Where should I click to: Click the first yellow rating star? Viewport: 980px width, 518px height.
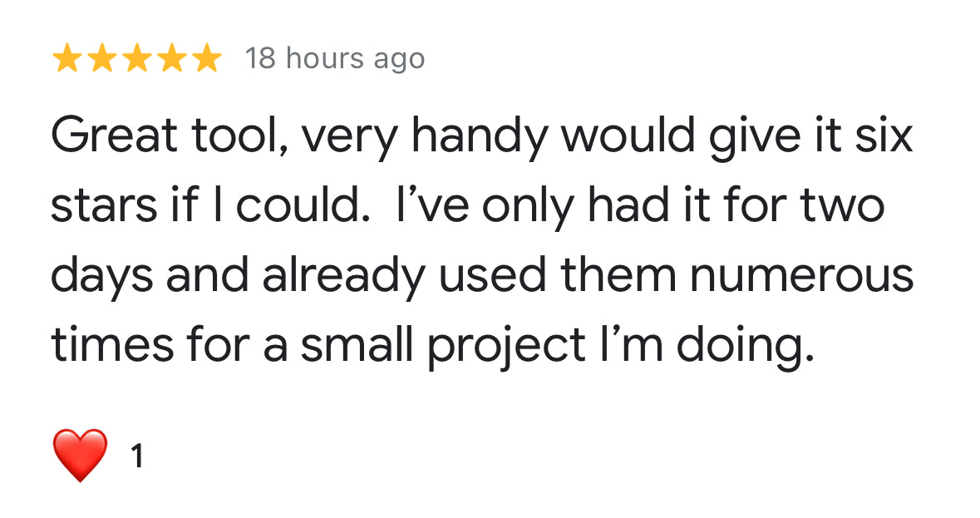point(67,59)
